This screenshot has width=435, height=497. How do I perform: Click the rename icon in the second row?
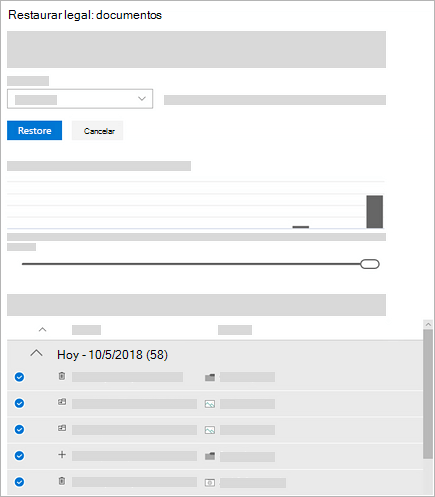coord(62,402)
